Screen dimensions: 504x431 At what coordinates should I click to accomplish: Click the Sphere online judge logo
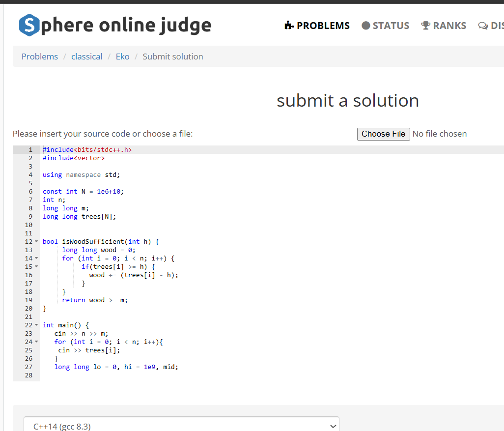coord(115,25)
